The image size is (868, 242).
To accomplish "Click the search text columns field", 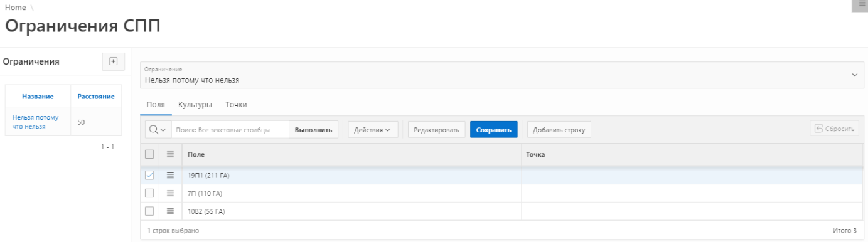I will tap(230, 130).
